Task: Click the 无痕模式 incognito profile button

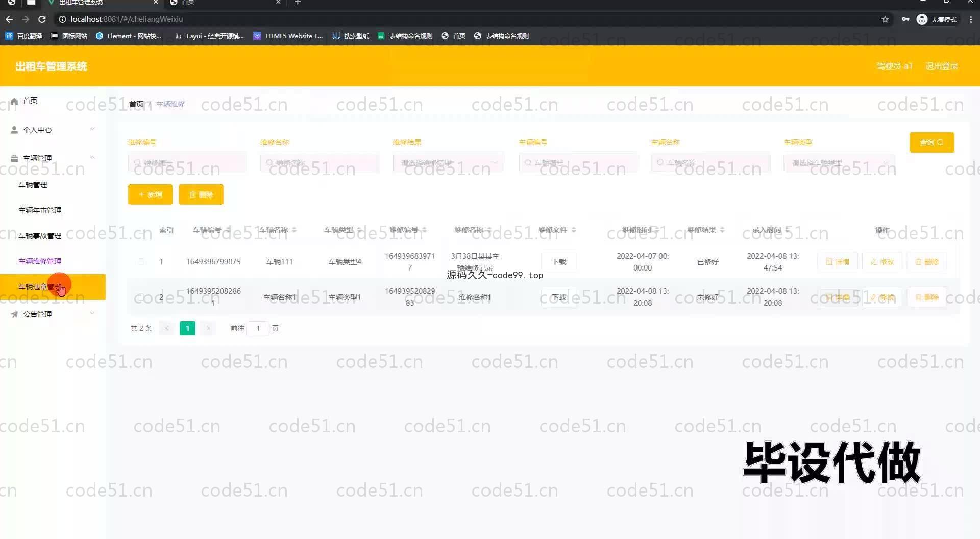Action: tap(937, 19)
